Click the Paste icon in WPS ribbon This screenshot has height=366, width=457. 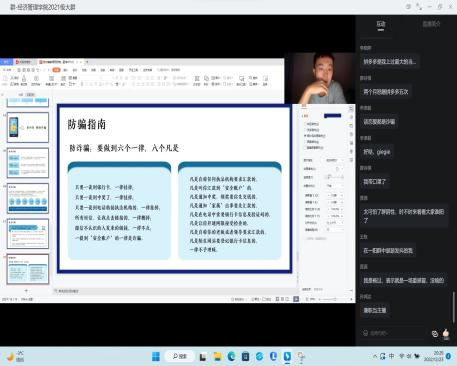click(5, 80)
